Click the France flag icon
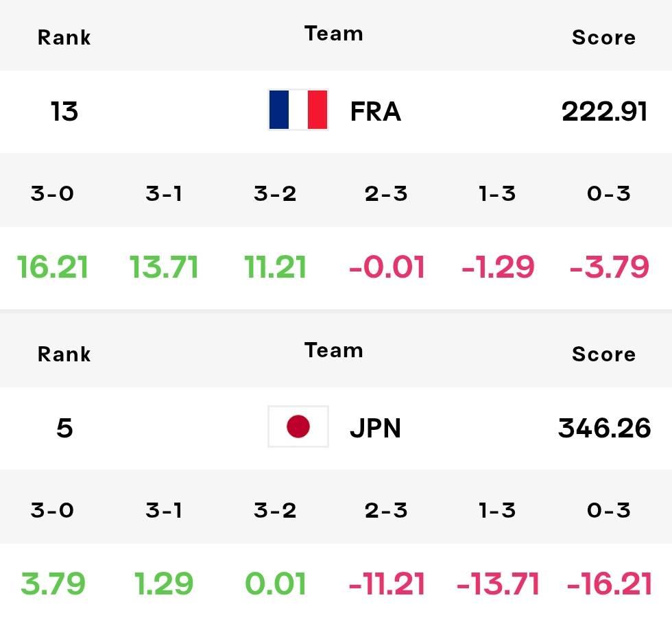The image size is (672, 626). click(298, 110)
